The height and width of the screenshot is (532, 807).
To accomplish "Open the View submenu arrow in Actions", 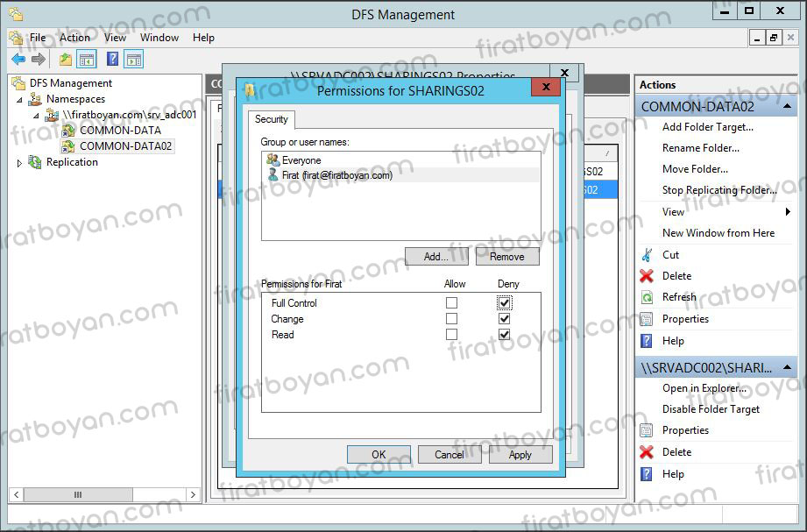I will [x=788, y=212].
